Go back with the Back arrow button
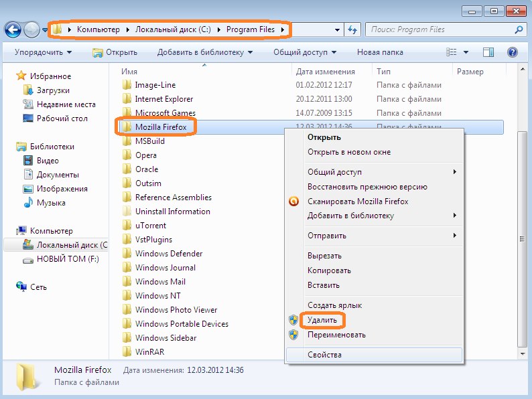Image resolution: width=532 pixels, height=399 pixels. 13,30
